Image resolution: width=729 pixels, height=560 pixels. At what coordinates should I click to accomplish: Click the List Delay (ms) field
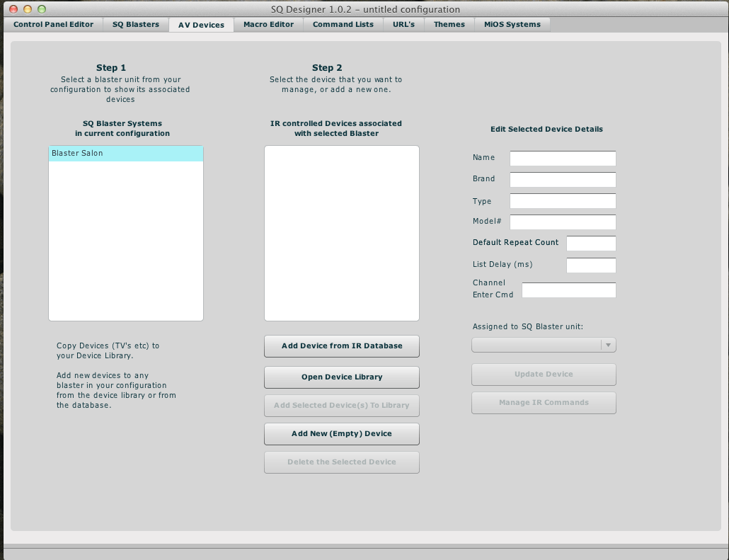(x=592, y=265)
